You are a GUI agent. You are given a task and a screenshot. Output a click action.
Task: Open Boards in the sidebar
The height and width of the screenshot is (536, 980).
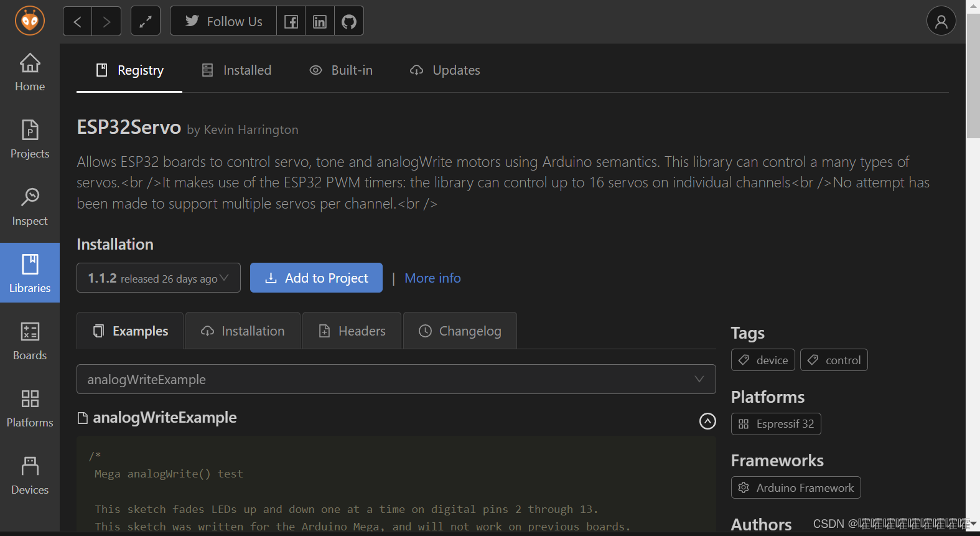30,341
